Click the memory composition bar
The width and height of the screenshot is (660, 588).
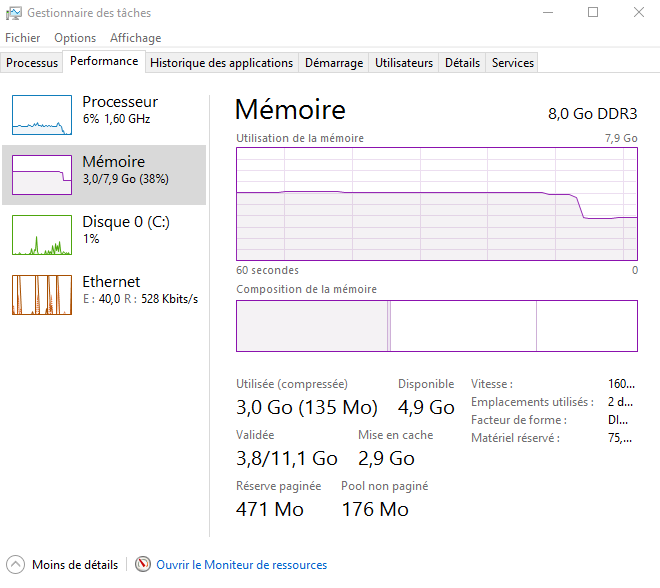coord(436,326)
